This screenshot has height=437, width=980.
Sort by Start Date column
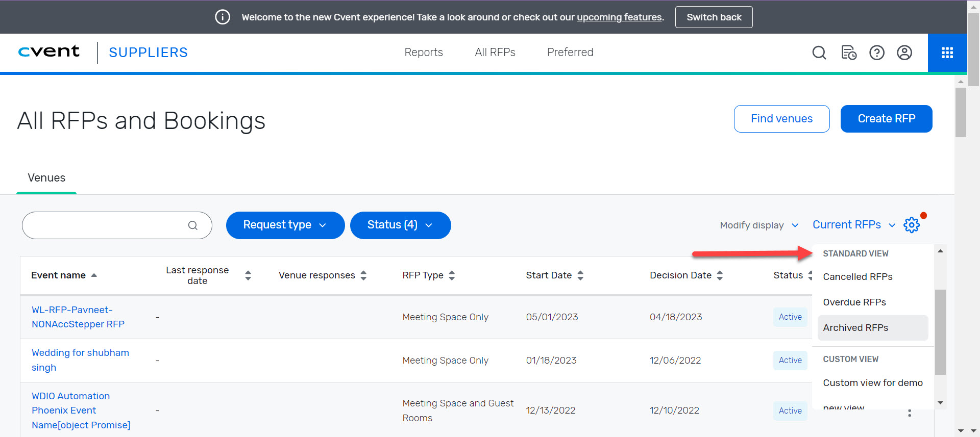pyautogui.click(x=580, y=275)
